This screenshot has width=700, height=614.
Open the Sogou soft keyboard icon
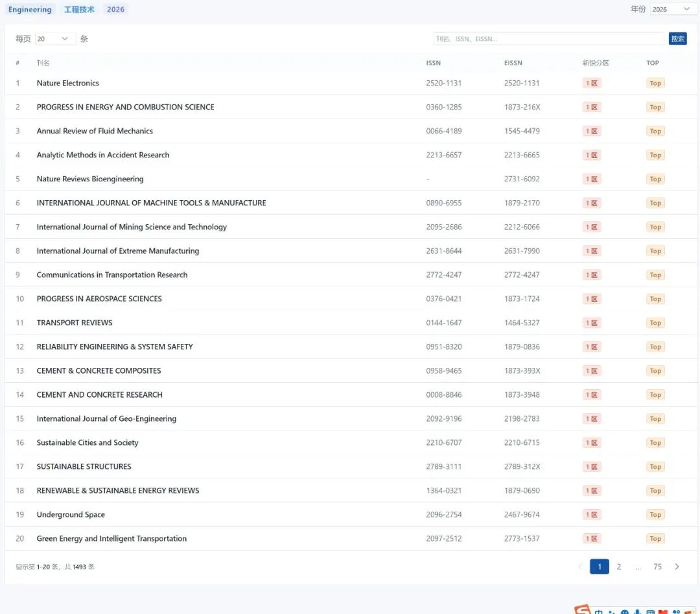pyautogui.click(x=650, y=612)
